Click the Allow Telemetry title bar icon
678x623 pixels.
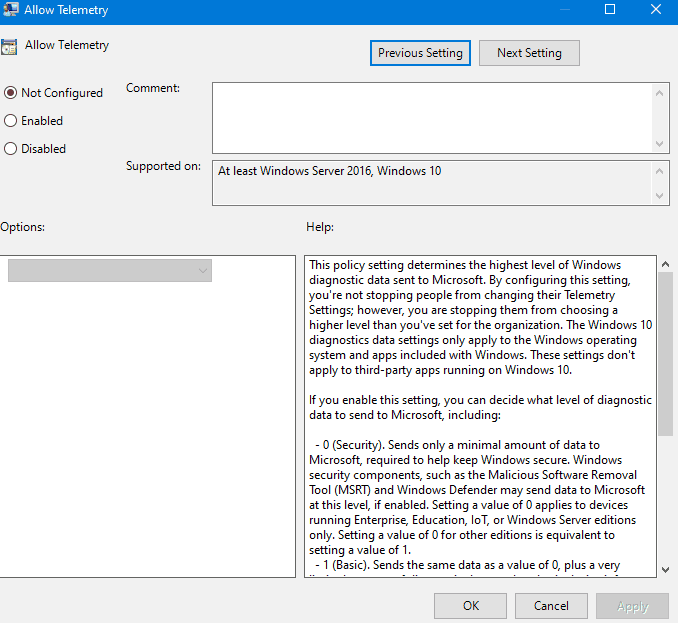click(x=10, y=10)
